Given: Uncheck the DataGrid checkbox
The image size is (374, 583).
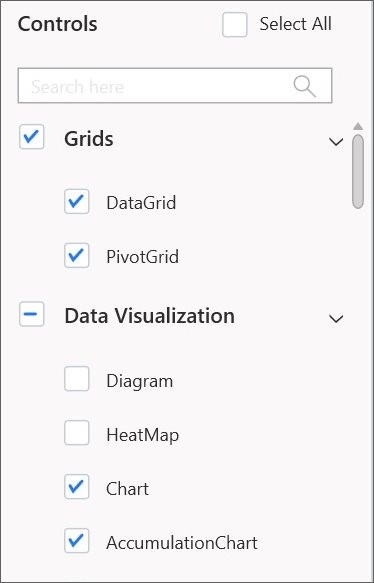Looking at the screenshot, I should (x=77, y=201).
